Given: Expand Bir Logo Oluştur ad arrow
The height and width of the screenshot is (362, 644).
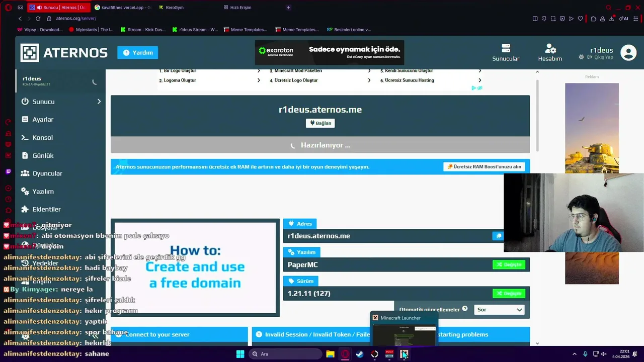Looking at the screenshot, I should click(259, 71).
